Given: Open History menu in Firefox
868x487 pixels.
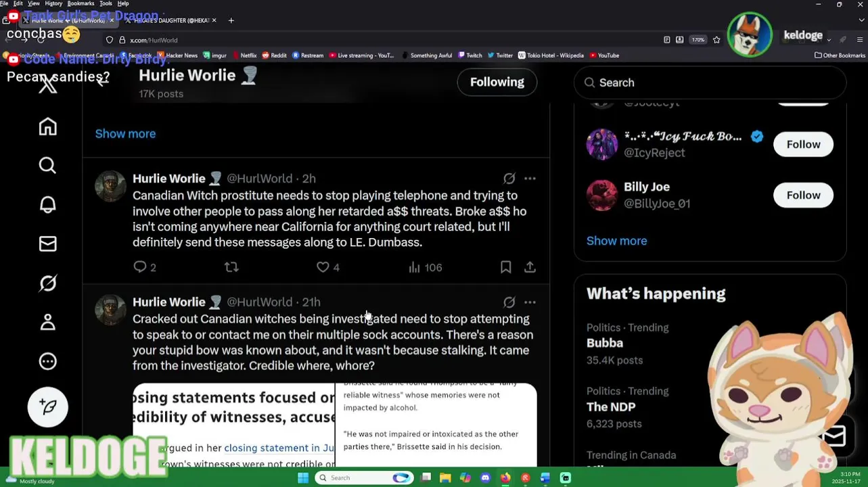Looking at the screenshot, I should tap(53, 3).
